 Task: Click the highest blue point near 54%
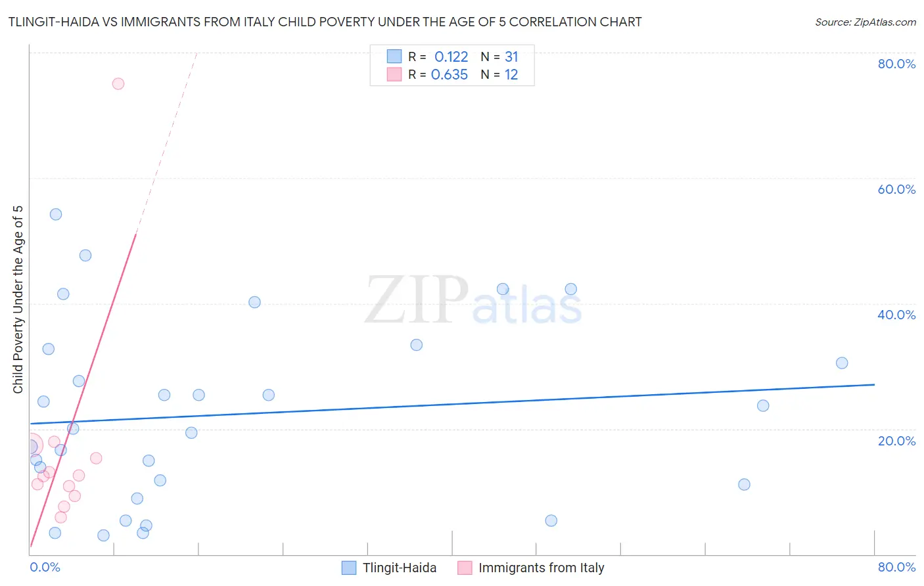click(56, 214)
